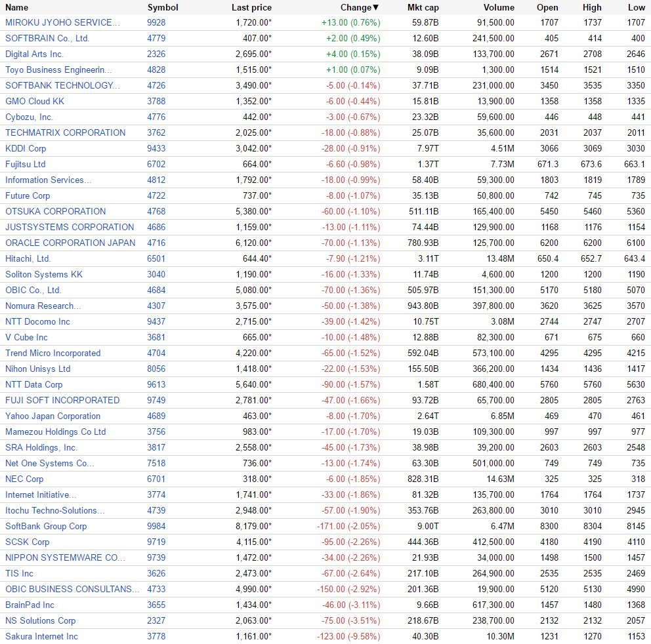This screenshot has height=644, width=651.
Task: Open OBIC BUSINESS CONSULTANS link
Action: pyautogui.click(x=73, y=590)
